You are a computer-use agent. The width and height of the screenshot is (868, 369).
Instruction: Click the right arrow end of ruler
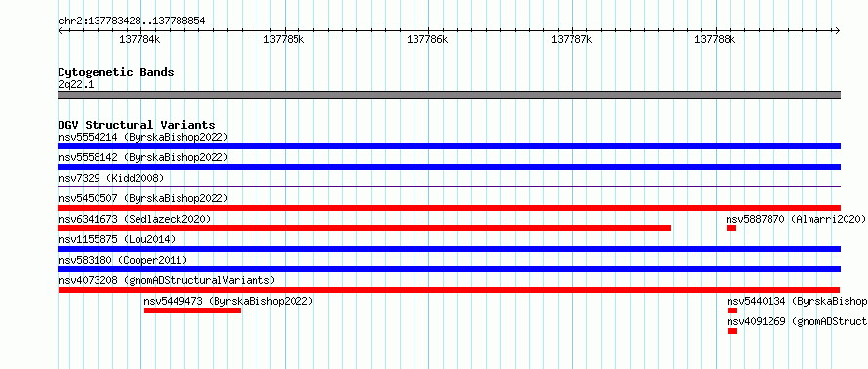click(838, 30)
